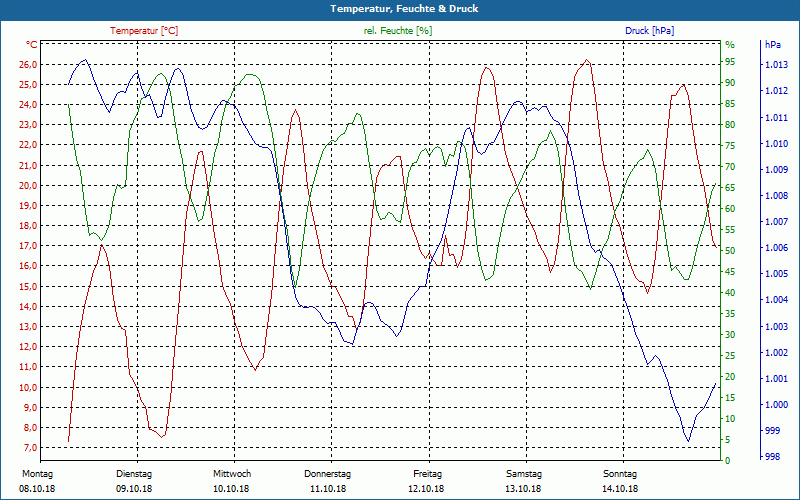Click the '13,0' temperature axis value
Screen dimensions: 800x500
[28, 327]
